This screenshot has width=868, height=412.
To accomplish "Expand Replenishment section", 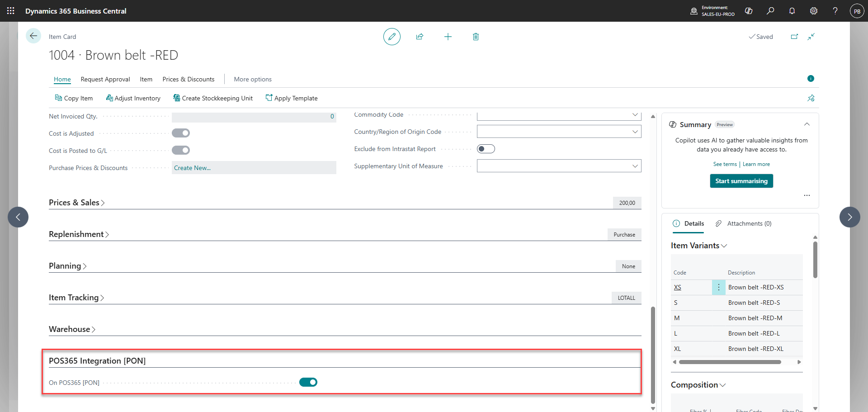I will click(79, 234).
